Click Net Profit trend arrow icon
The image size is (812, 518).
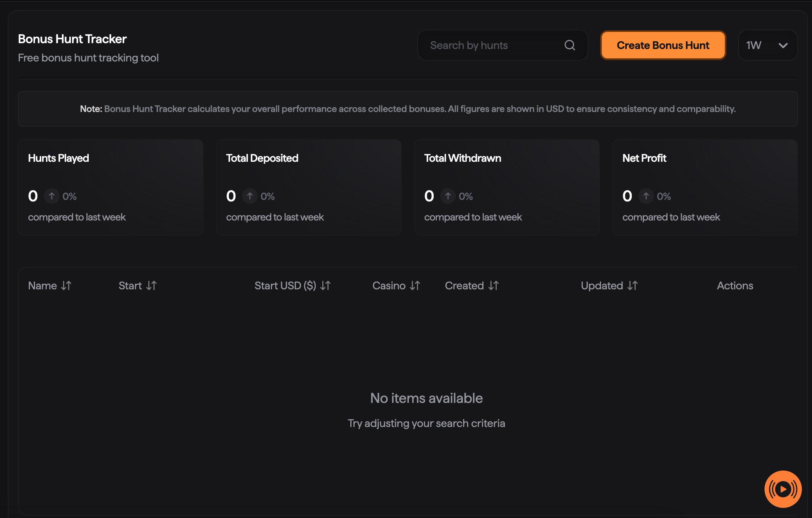click(x=646, y=196)
